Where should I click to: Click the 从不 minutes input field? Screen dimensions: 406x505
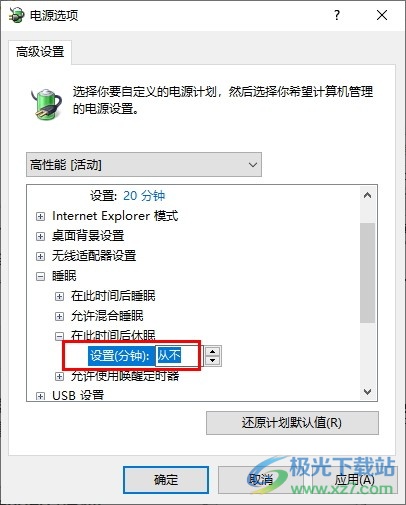[179, 356]
